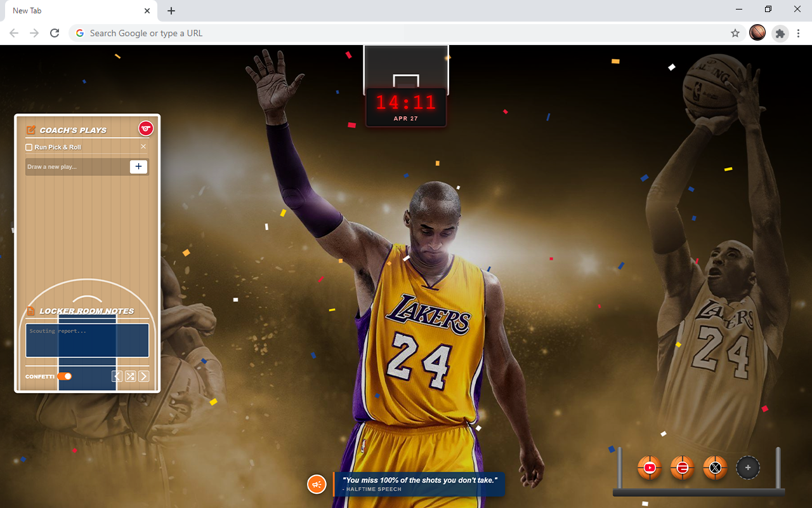Open the Chrome three-dot menu
This screenshot has width=812, height=508.
tap(799, 33)
